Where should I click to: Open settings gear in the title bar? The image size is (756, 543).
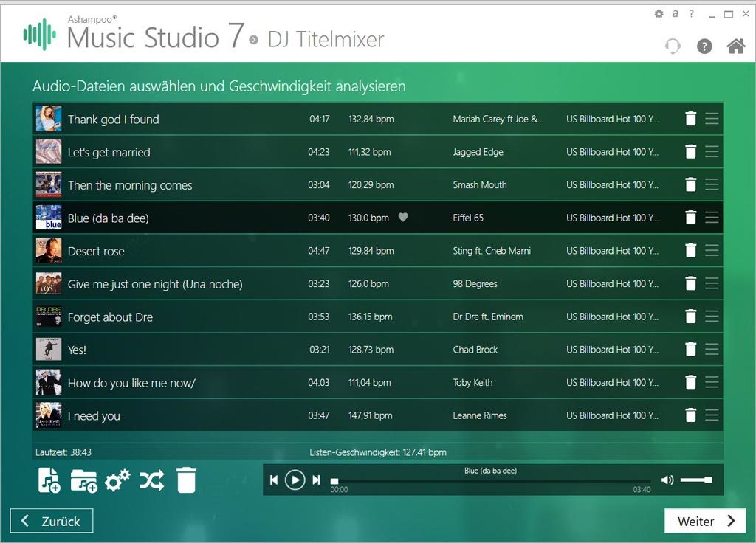[659, 14]
